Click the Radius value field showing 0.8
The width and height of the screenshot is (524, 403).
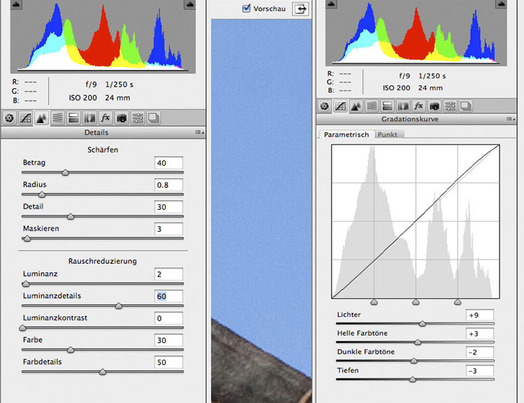(169, 185)
